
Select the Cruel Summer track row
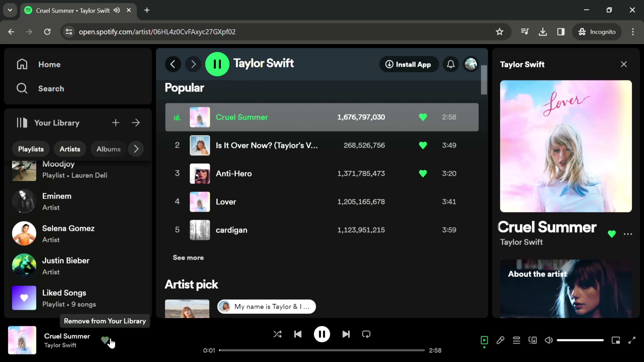coord(322,117)
